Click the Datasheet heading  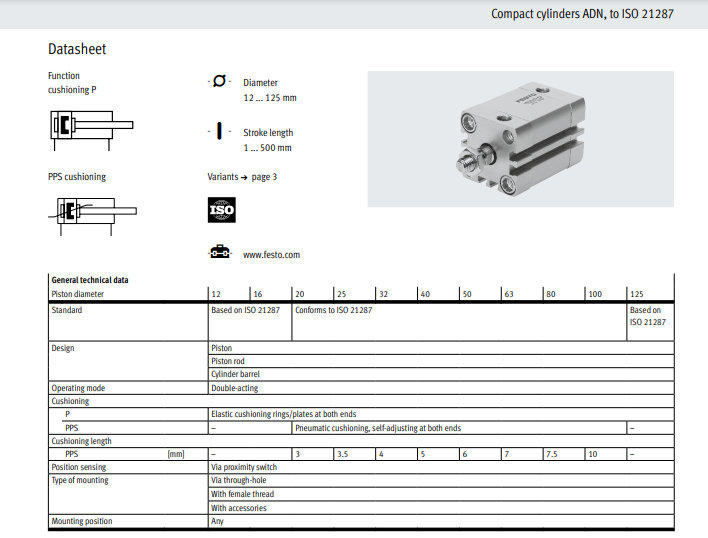click(x=77, y=49)
